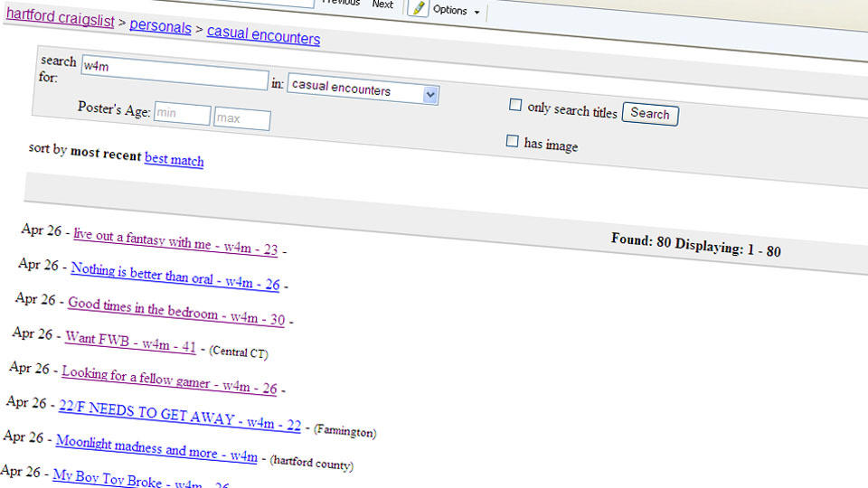Open listing 'Looking for a fellow gamer'
868x488 pixels.
169,380
